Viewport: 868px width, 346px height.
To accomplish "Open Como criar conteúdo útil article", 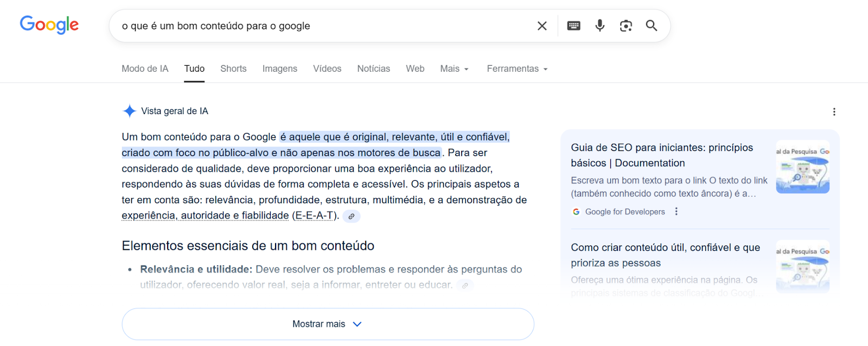I will tap(665, 255).
